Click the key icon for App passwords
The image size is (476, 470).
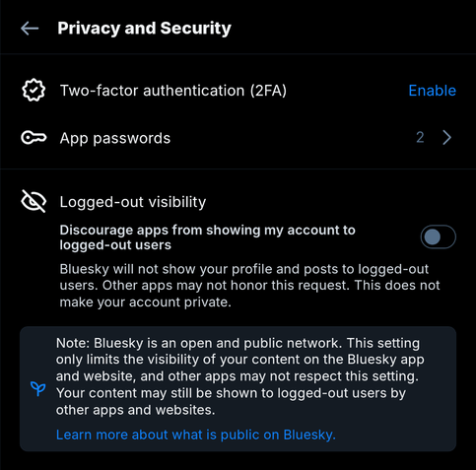click(x=34, y=138)
